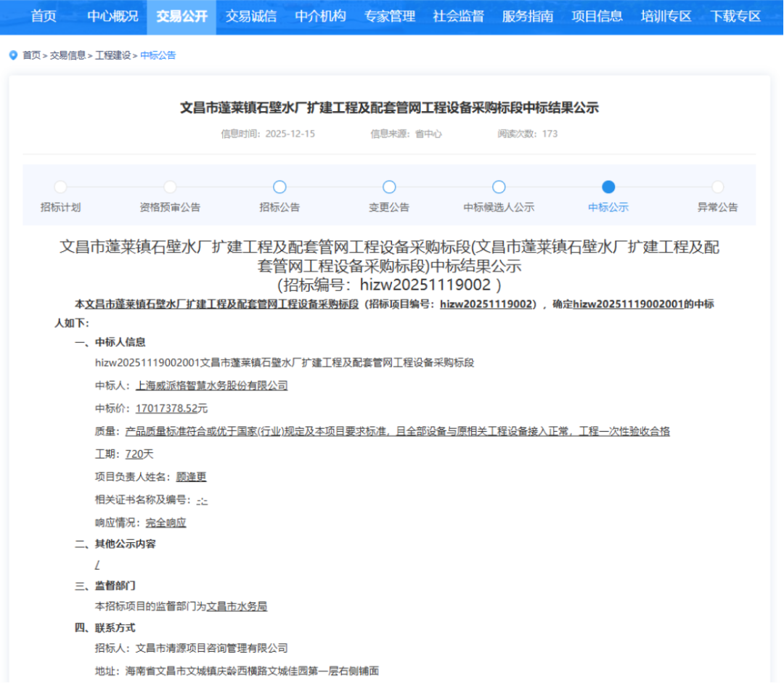Click underlined hizw20251119002001 in the intro paragraph
The height and width of the screenshot is (683, 784).
tap(628, 304)
